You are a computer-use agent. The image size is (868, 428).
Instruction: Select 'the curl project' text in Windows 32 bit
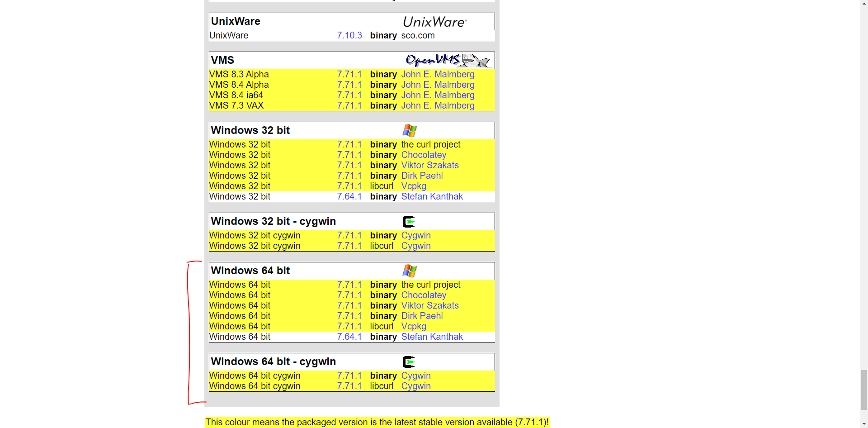tap(430, 144)
